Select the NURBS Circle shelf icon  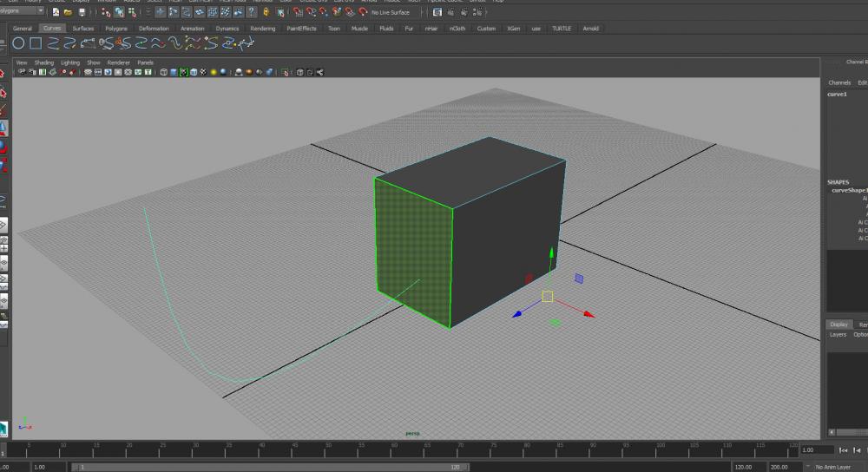coord(18,43)
